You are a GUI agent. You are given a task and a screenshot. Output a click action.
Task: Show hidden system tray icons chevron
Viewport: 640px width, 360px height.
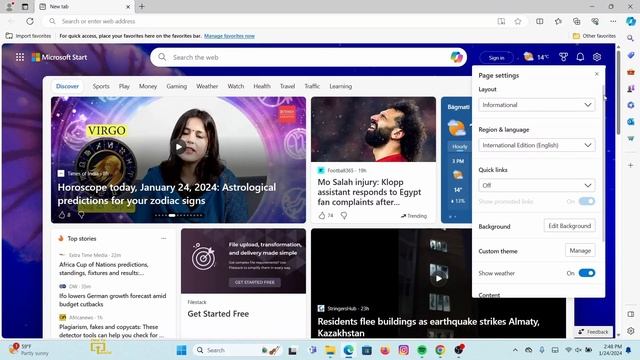(x=515, y=350)
